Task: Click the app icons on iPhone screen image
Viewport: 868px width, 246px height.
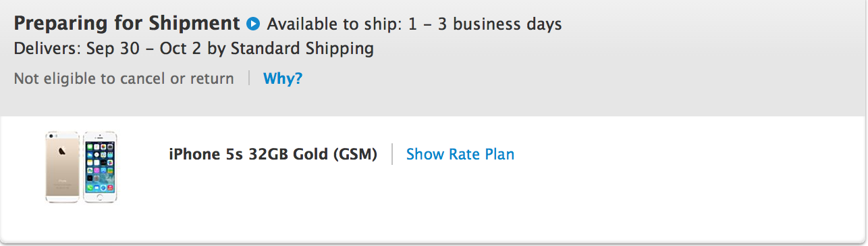Action: coord(100,165)
